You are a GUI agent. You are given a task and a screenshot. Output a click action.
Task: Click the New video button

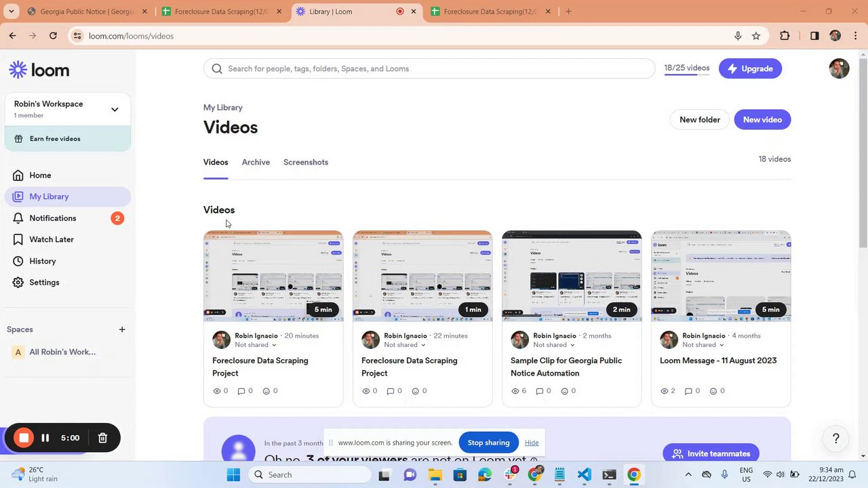[762, 120]
